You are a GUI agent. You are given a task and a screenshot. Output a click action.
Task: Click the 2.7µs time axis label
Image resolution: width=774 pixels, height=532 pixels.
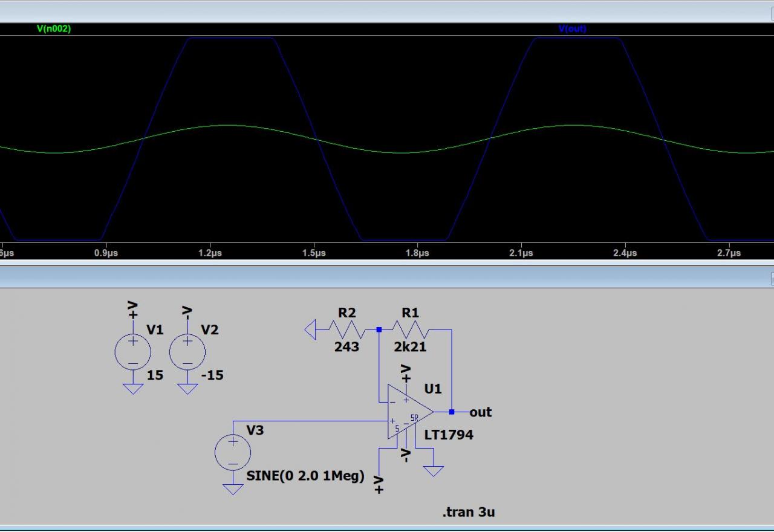tap(729, 253)
